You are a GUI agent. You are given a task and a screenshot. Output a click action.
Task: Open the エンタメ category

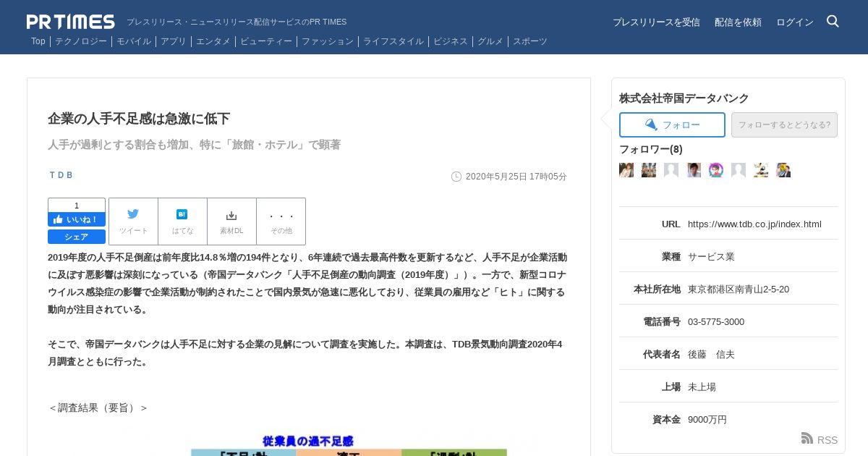213,41
